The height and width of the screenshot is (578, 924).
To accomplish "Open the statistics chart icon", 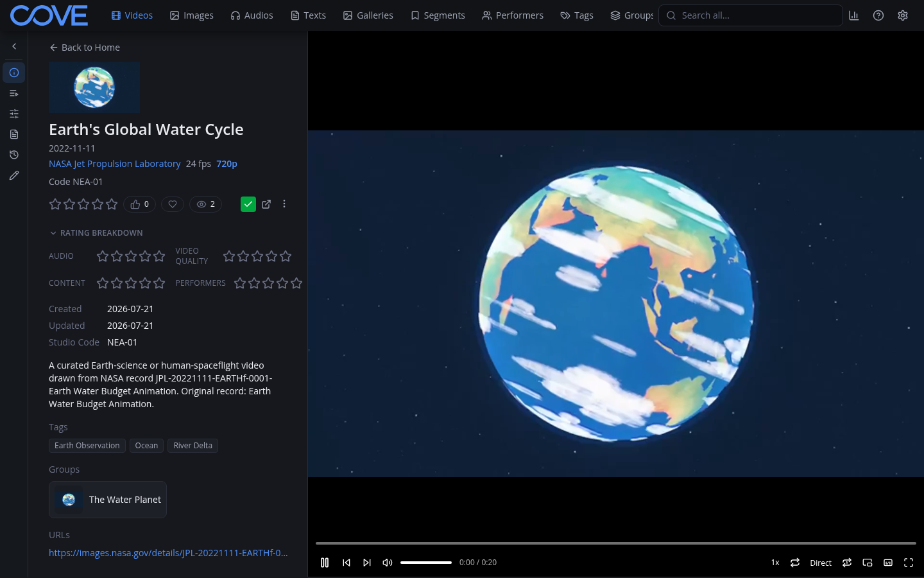I will click(x=853, y=15).
